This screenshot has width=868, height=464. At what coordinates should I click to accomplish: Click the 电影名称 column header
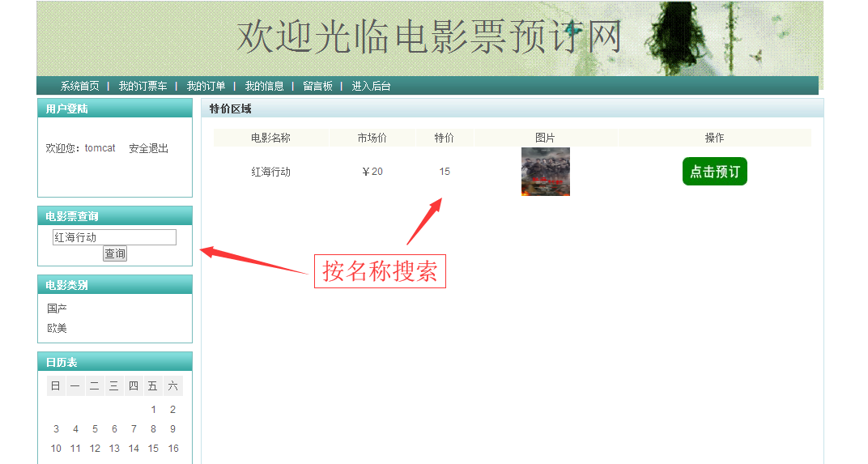pos(270,138)
